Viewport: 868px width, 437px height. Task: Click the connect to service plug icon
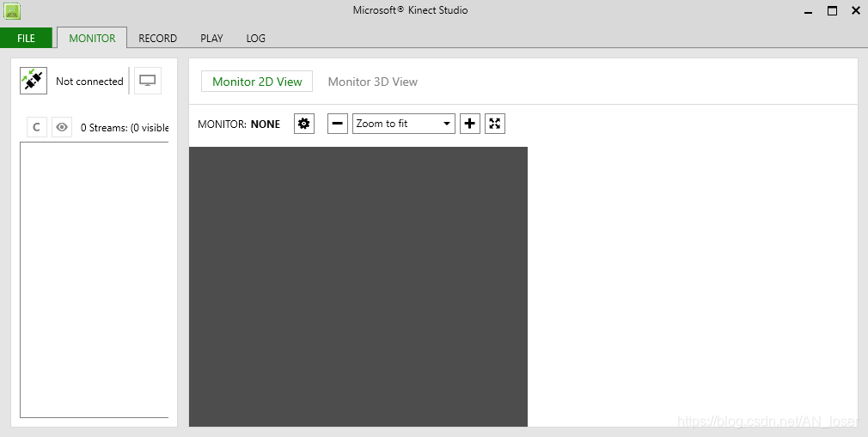(34, 81)
